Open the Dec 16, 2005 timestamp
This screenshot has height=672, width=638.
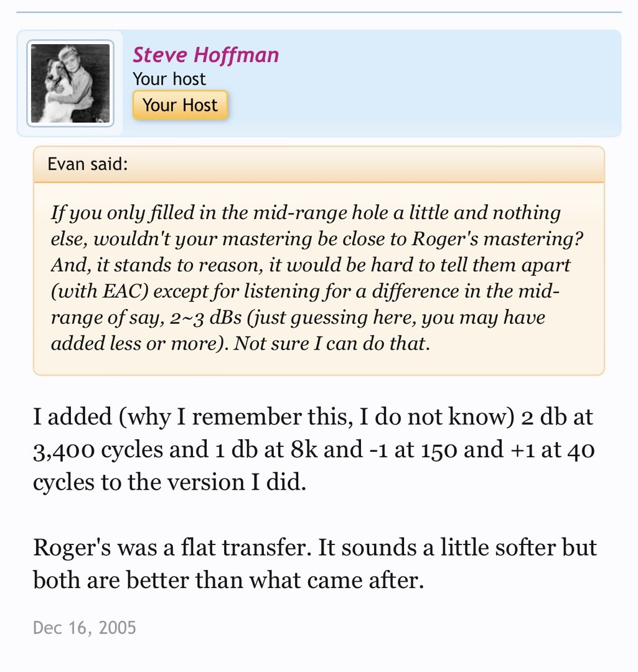click(x=84, y=627)
